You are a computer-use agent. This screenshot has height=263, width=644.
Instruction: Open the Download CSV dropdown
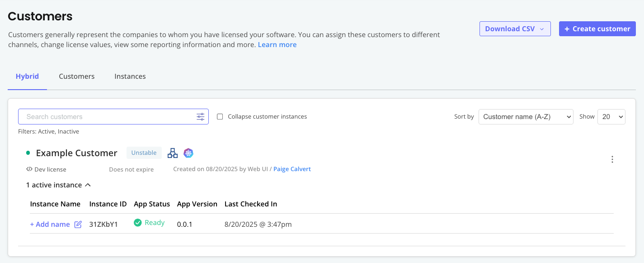[515, 29]
